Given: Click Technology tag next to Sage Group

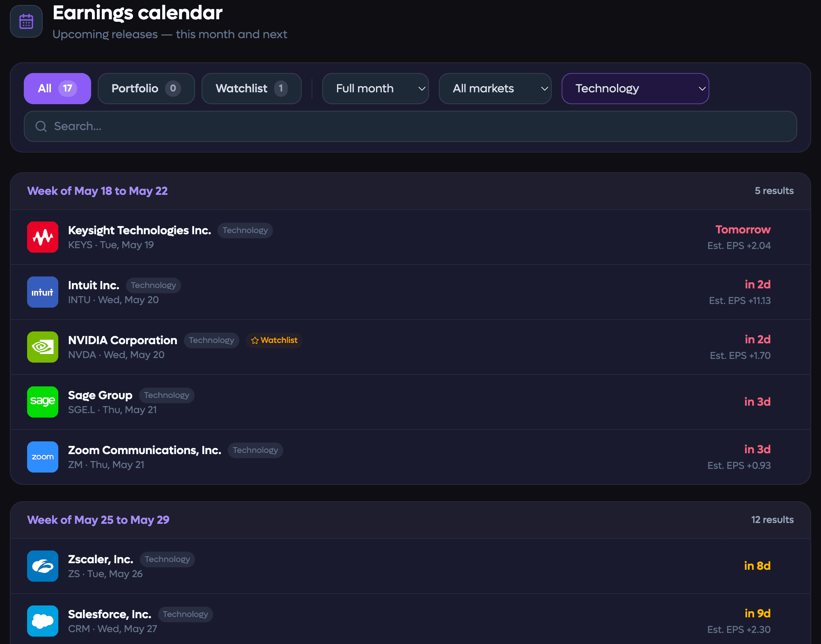Looking at the screenshot, I should [x=166, y=395].
